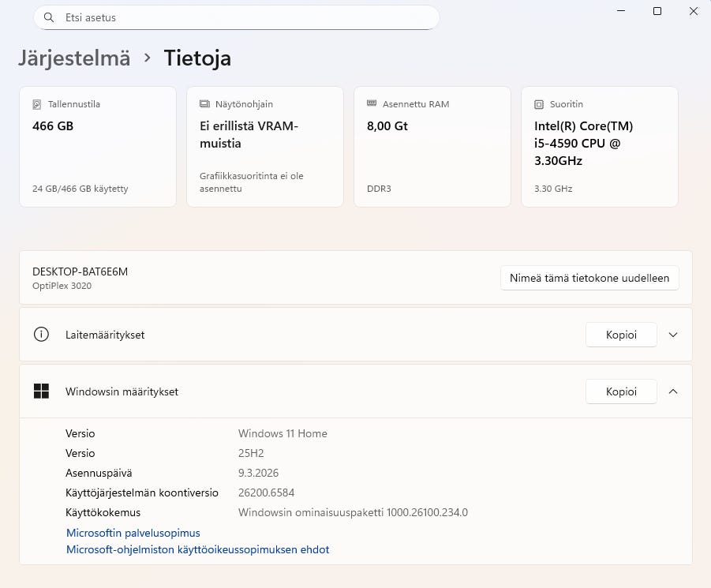Click the Näytönohjain display adapter icon
The width and height of the screenshot is (711, 588).
[x=204, y=104]
